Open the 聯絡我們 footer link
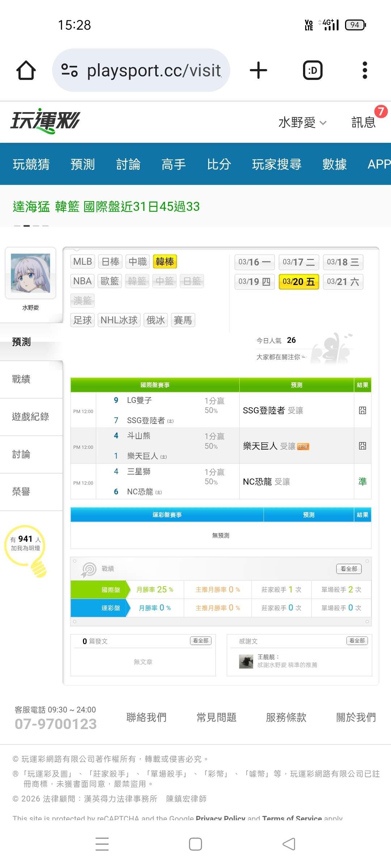 (x=146, y=717)
